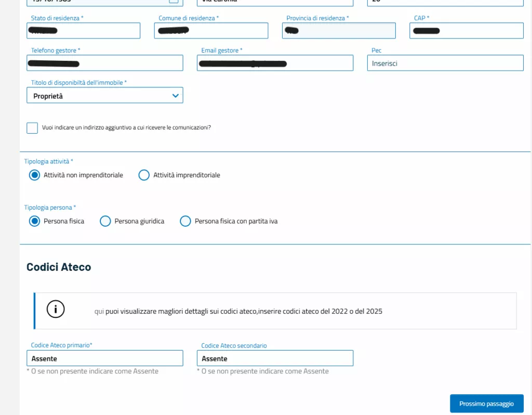Click the Pec input field
Screen dimensions: 532x415
[x=445, y=63]
